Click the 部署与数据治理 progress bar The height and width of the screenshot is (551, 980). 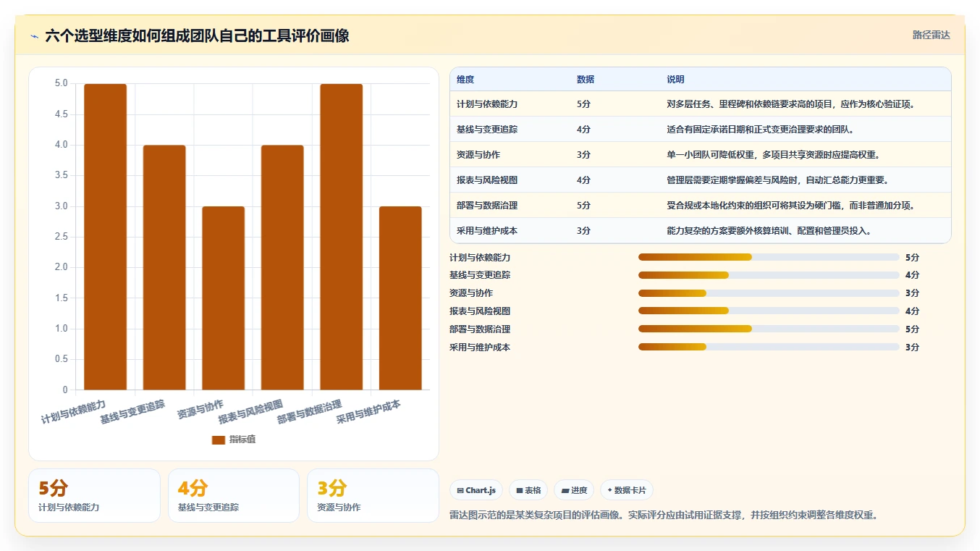(x=769, y=329)
